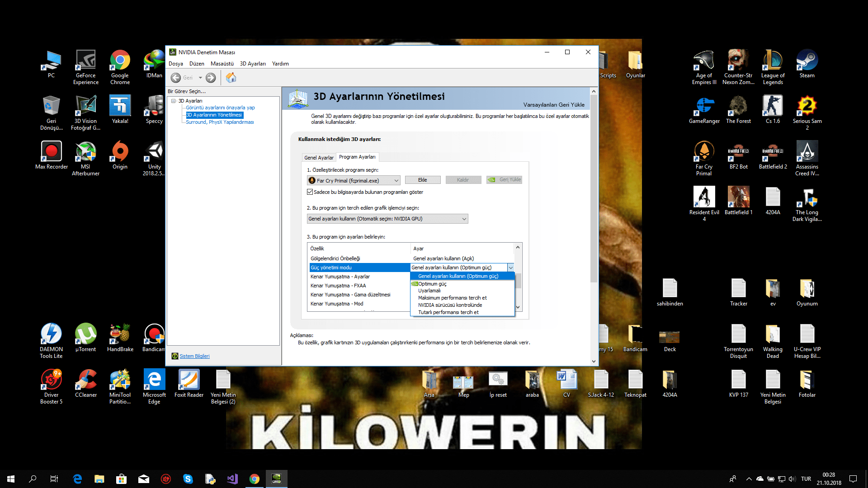Open the Masaüstü menu

(x=222, y=64)
